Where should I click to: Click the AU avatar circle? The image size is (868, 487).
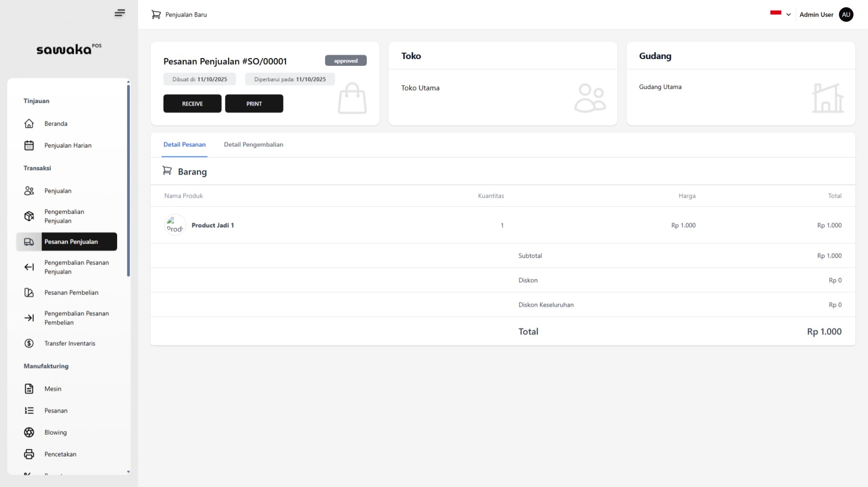tap(846, 15)
